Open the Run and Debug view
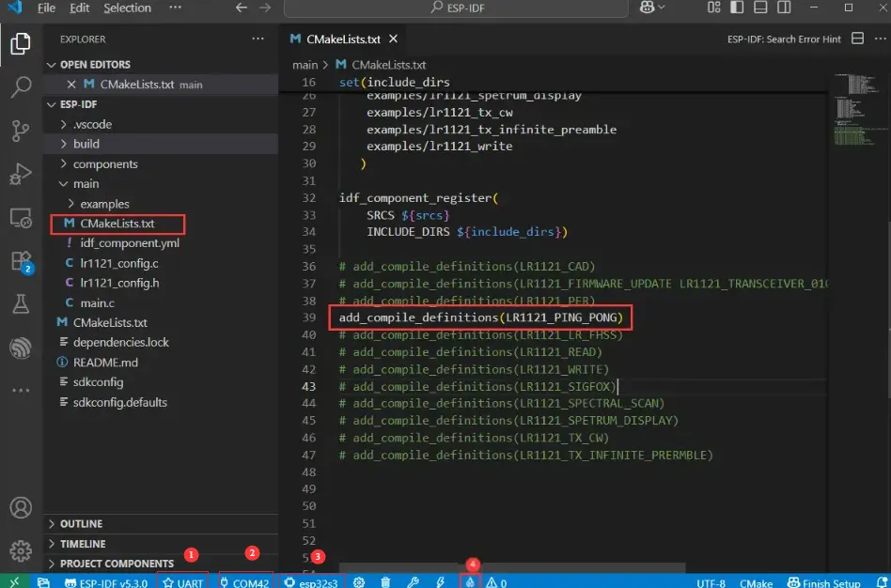The height and width of the screenshot is (588, 891). tap(21, 175)
